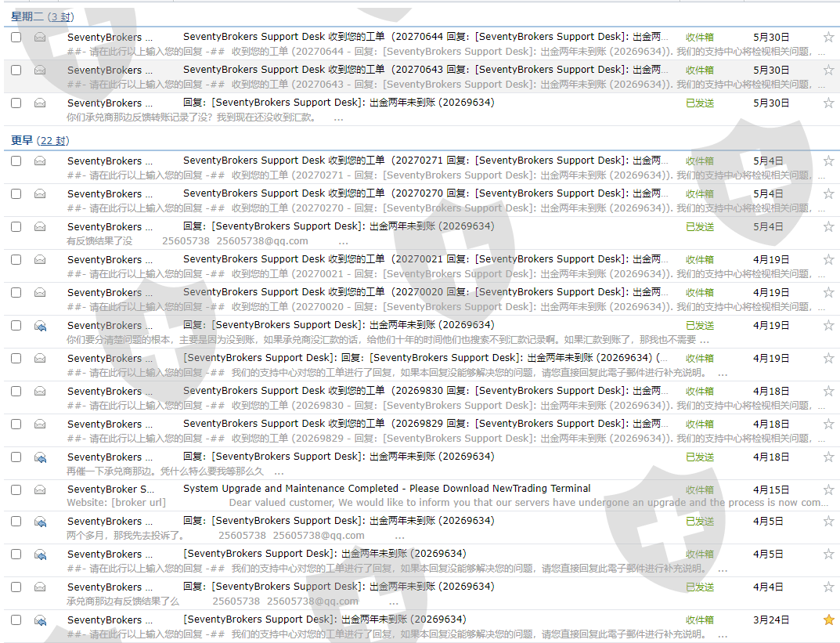Click replied-mail icon of 你们要分清楚问题的根本 email
Image resolution: width=840 pixels, height=643 pixels.
tap(40, 326)
